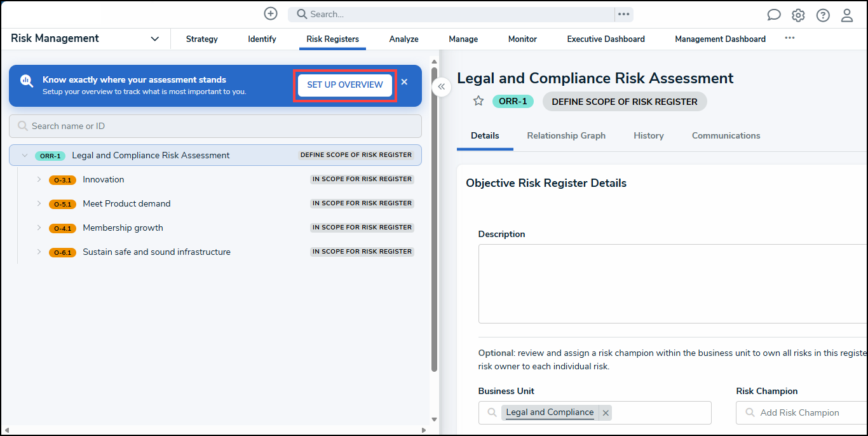Open the user profile icon
The height and width of the screenshot is (436, 868).
pyautogui.click(x=847, y=15)
